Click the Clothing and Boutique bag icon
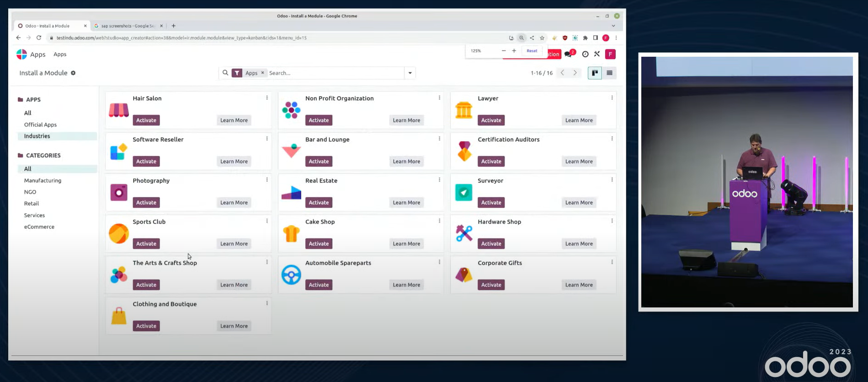The image size is (868, 382). pyautogui.click(x=119, y=316)
